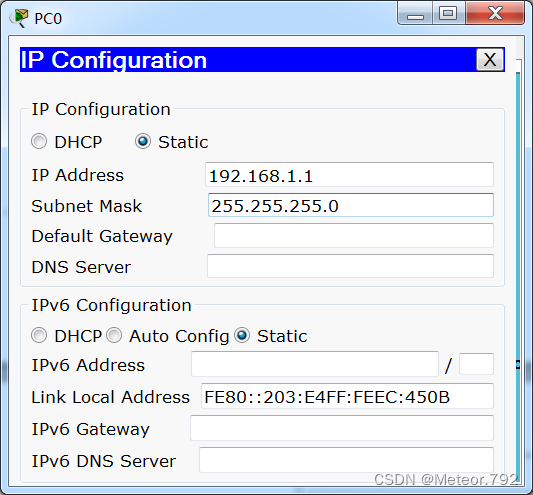Click the Link Local Address field
This screenshot has height=495, width=533.
347,396
